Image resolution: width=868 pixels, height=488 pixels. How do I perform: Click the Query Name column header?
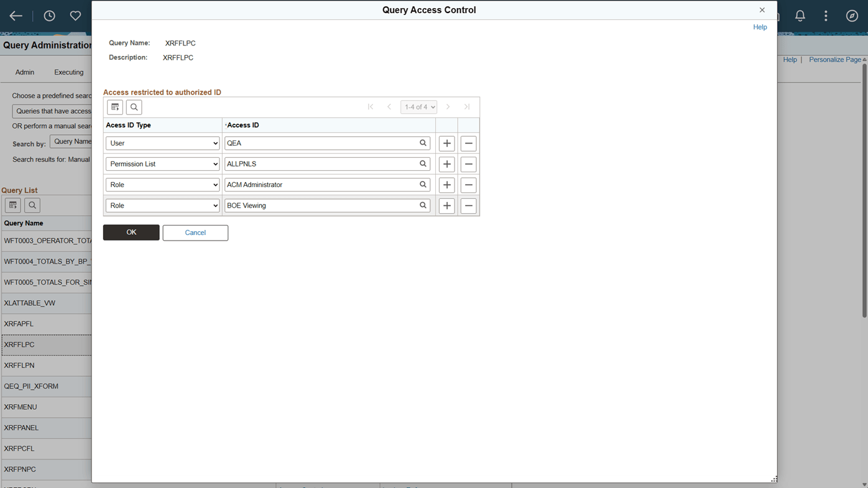click(x=24, y=223)
